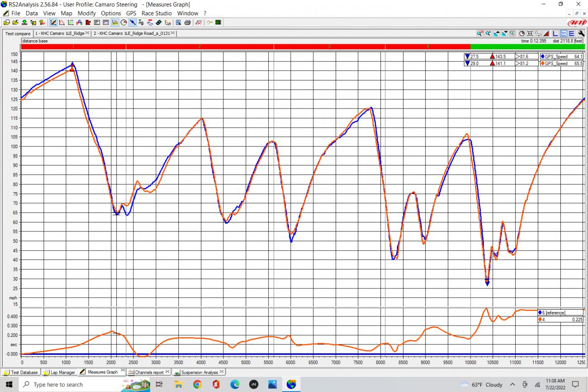Image resolution: width=588 pixels, height=392 pixels.
Task: Click the orange GPS_Speed 65.5 legend entry
Action: click(x=561, y=64)
